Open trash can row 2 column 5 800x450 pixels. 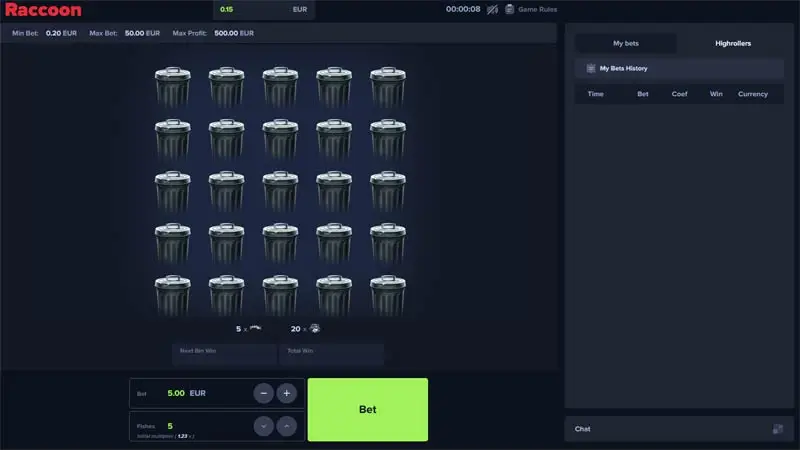coord(388,139)
